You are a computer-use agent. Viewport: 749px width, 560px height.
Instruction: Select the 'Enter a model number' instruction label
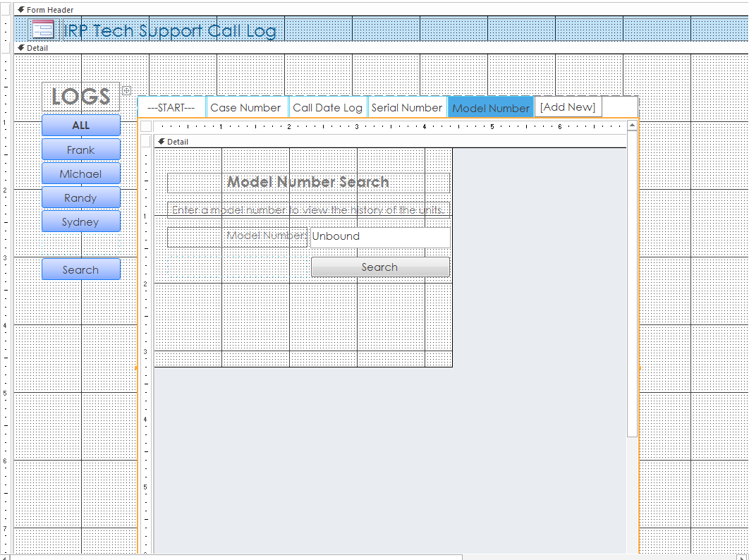(309, 209)
